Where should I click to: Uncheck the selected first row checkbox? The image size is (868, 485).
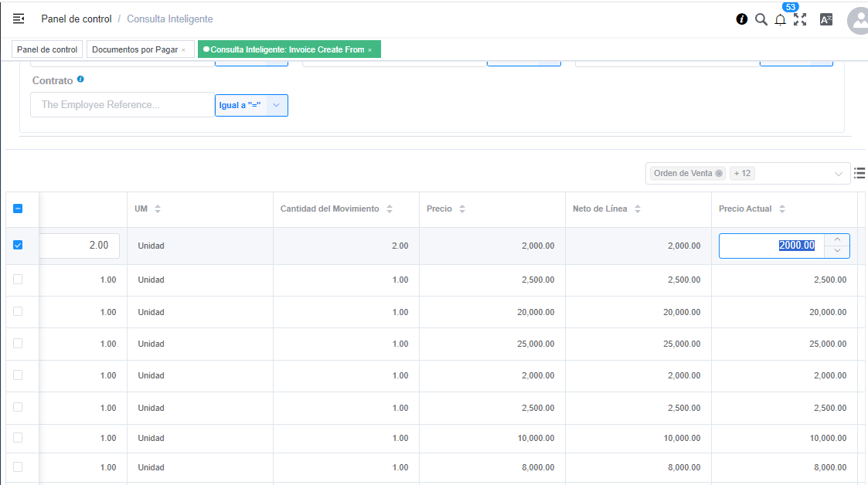[x=18, y=245]
